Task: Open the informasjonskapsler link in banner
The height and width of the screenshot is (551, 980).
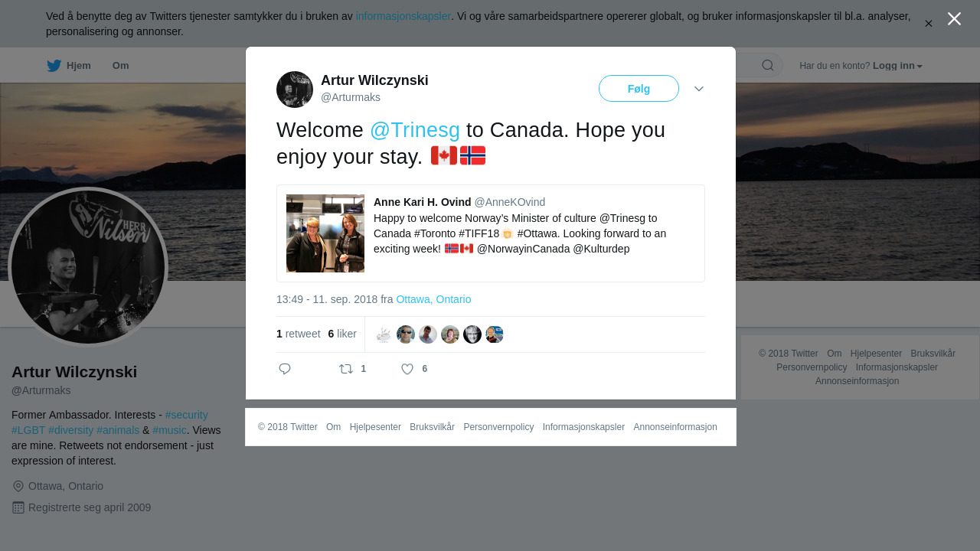Action: [403, 16]
